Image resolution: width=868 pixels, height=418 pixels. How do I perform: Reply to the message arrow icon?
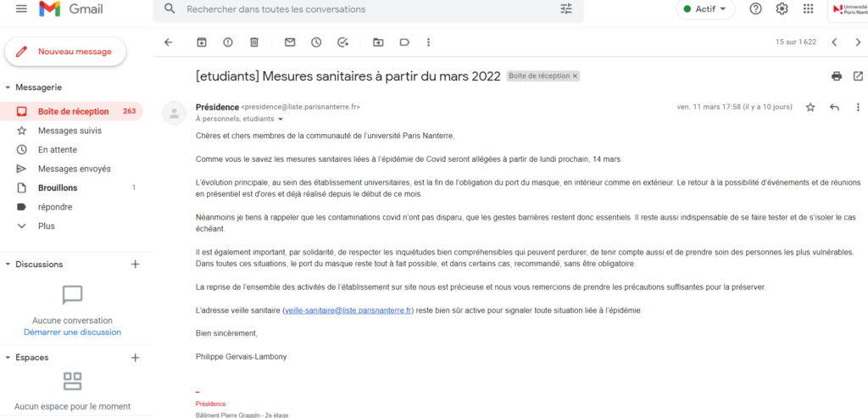click(834, 108)
